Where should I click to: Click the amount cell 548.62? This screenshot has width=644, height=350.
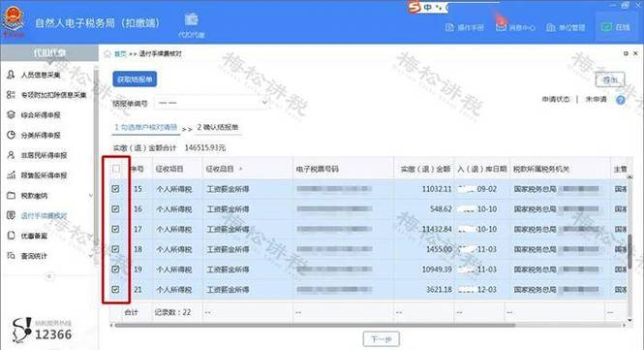(441, 209)
